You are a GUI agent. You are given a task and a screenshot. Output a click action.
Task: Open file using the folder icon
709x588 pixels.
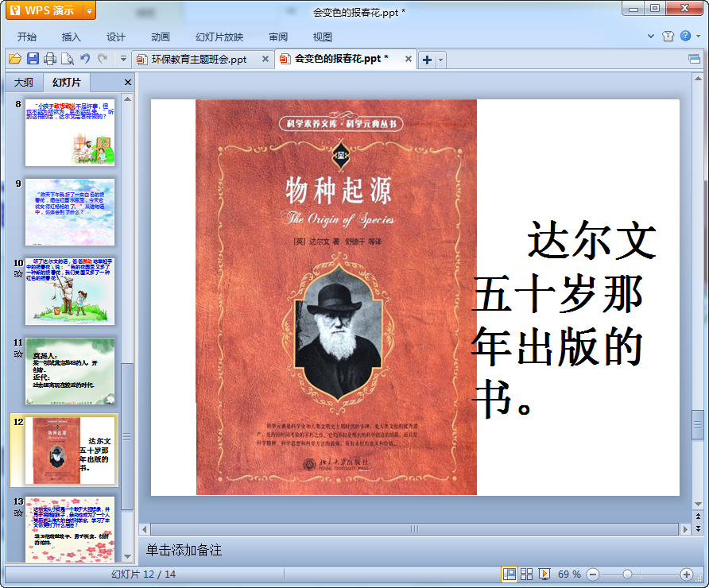[x=15, y=59]
